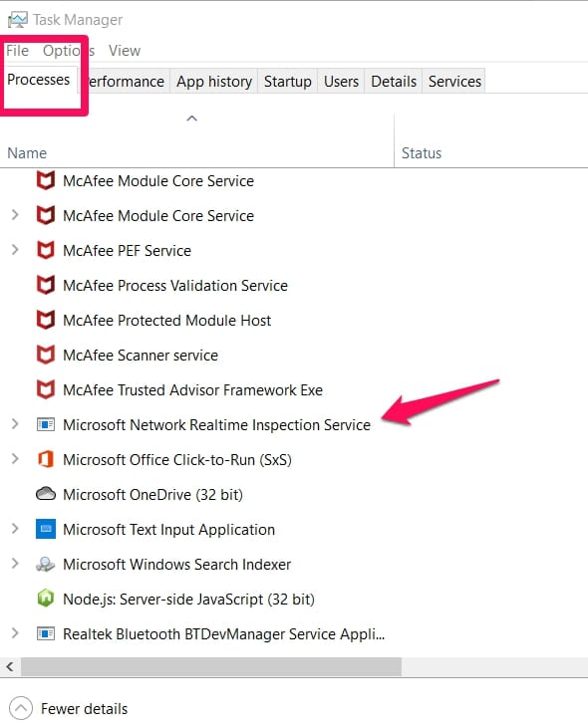Select Realtek Bluetooth BTDevManager Service row

pos(294,633)
